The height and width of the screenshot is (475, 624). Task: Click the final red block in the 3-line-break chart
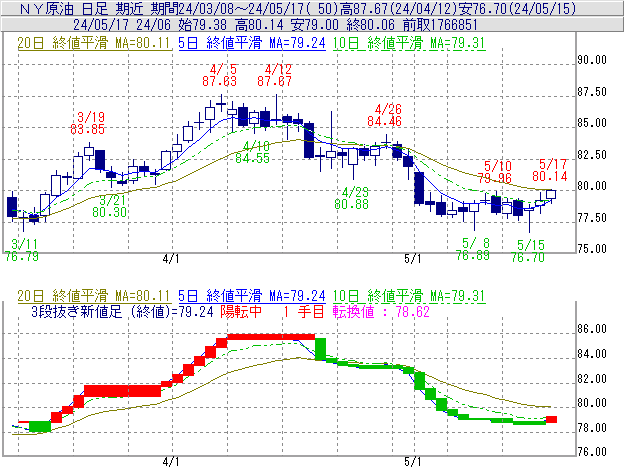coord(551,419)
